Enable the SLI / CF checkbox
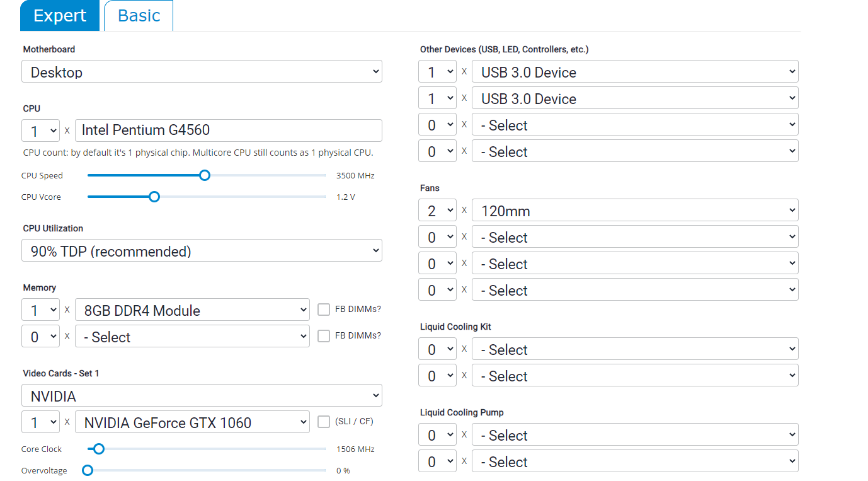The width and height of the screenshot is (868, 481). (324, 422)
